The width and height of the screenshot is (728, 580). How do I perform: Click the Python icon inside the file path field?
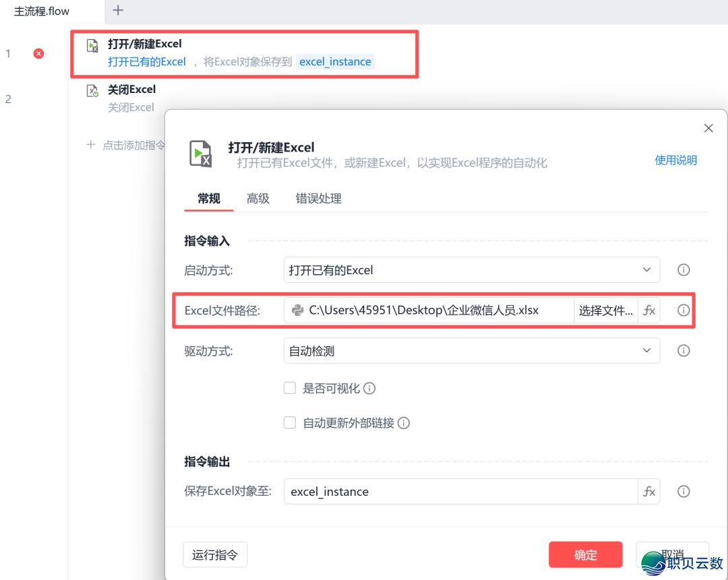(x=297, y=310)
